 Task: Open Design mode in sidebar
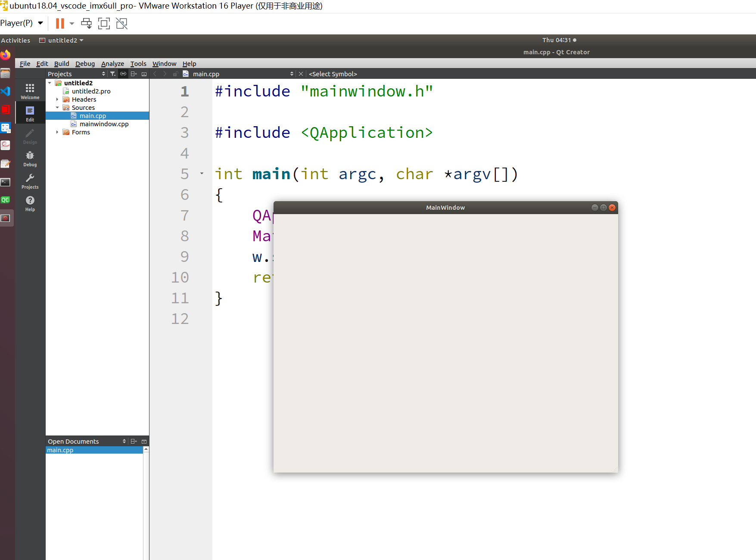tap(30, 136)
